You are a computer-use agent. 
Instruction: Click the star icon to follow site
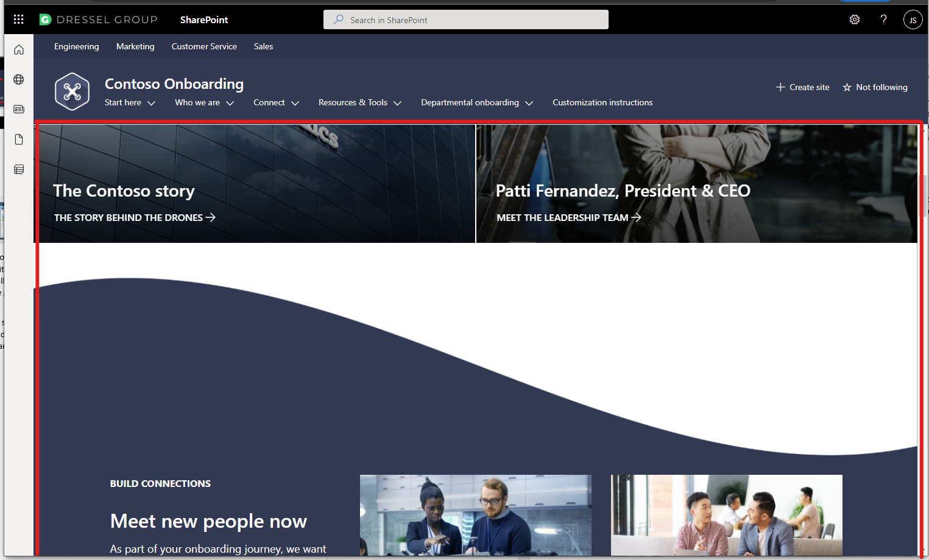tap(847, 87)
